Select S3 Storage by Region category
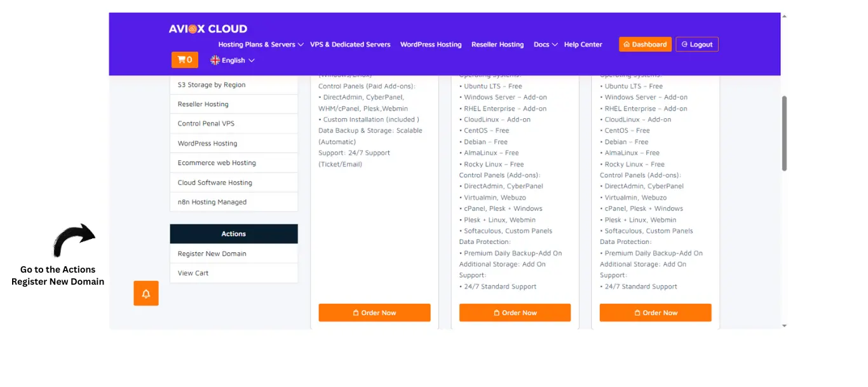The width and height of the screenshot is (868, 387). pos(212,85)
